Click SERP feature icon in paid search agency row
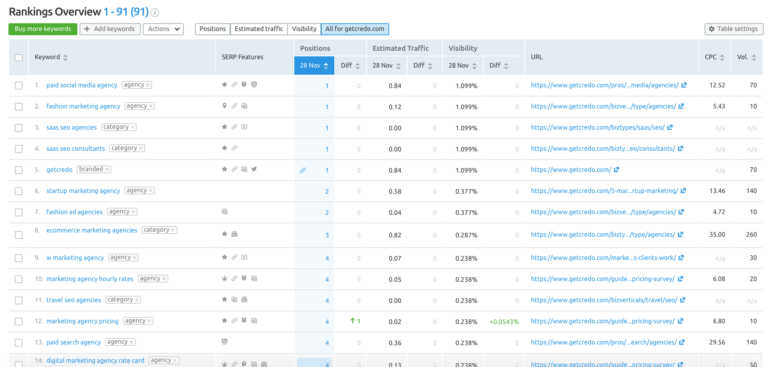 224,342
